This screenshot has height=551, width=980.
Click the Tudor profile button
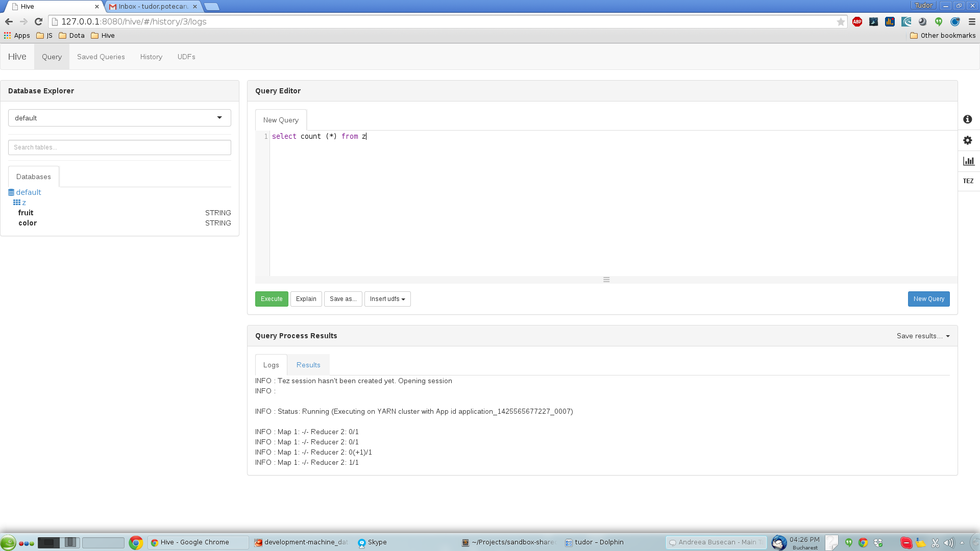pyautogui.click(x=923, y=6)
